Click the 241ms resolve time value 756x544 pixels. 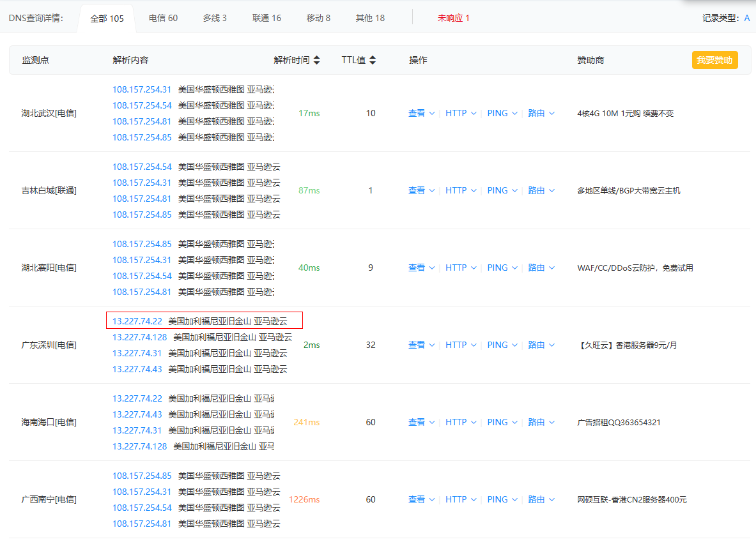(x=307, y=422)
